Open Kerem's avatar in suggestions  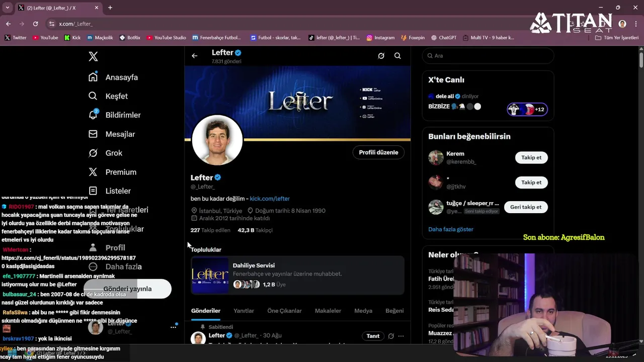point(436,157)
